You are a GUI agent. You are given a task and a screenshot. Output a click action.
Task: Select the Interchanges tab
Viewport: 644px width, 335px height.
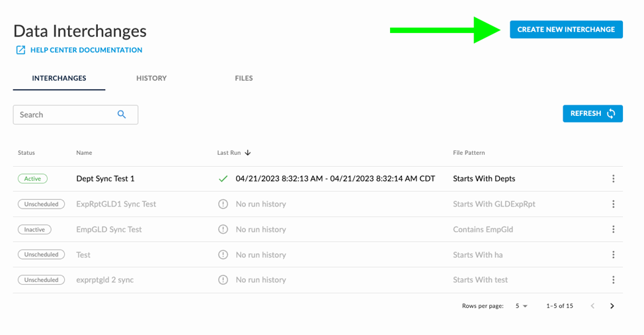coord(59,78)
